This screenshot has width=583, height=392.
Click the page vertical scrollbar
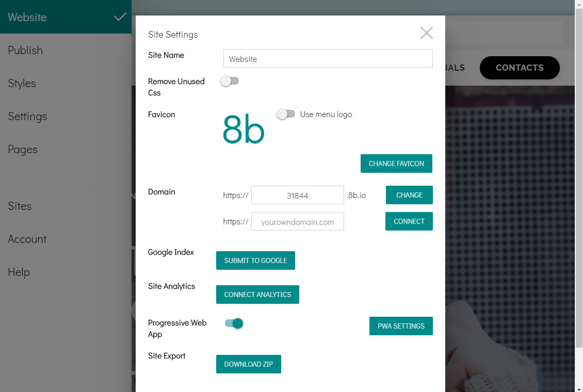pos(579,178)
